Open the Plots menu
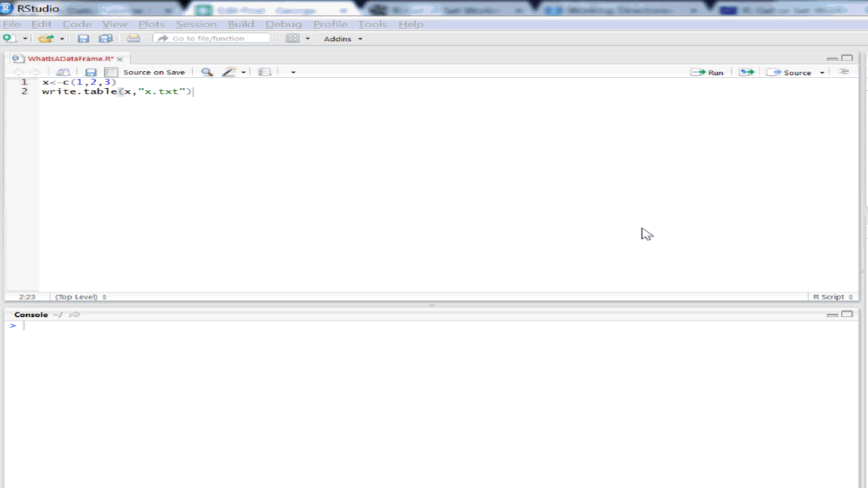The height and width of the screenshot is (488, 868). tap(152, 24)
